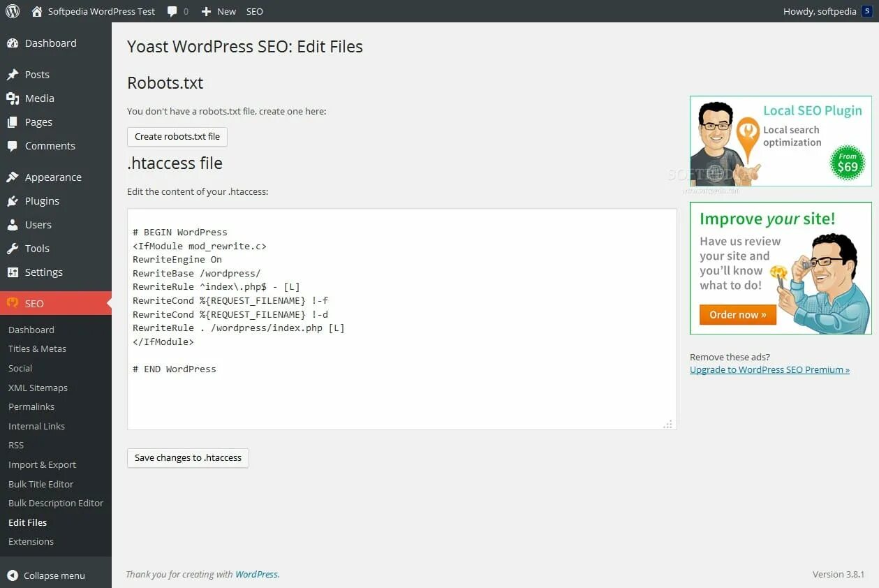The width and height of the screenshot is (879, 588).
Task: Click the Dashboard gauge icon in sidebar
Action: (x=13, y=43)
